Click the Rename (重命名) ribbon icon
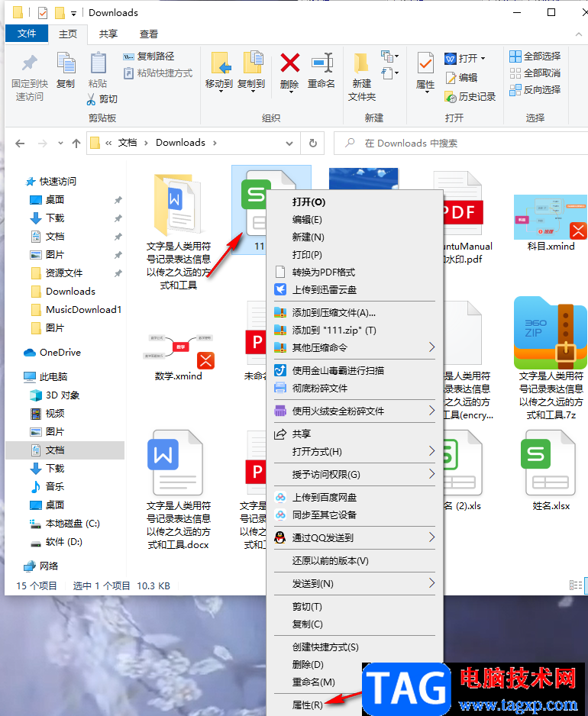The image size is (588, 716). [321, 63]
